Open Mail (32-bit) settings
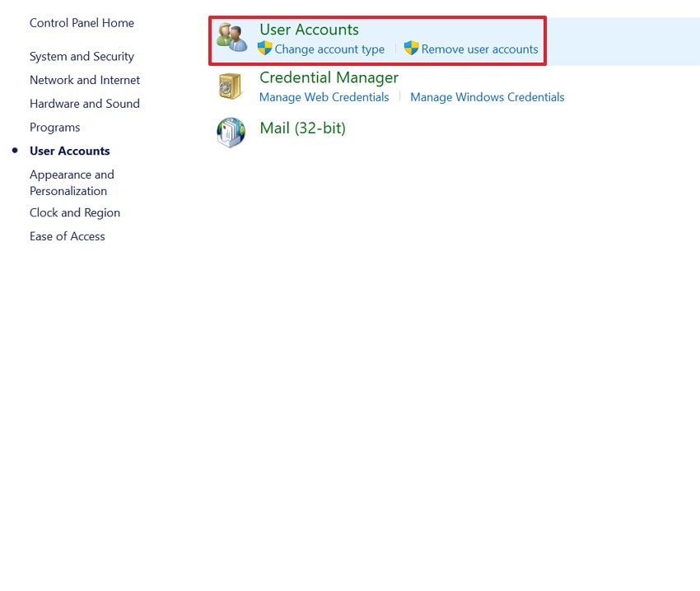Image resolution: width=700 pixels, height=591 pixels. [x=302, y=128]
